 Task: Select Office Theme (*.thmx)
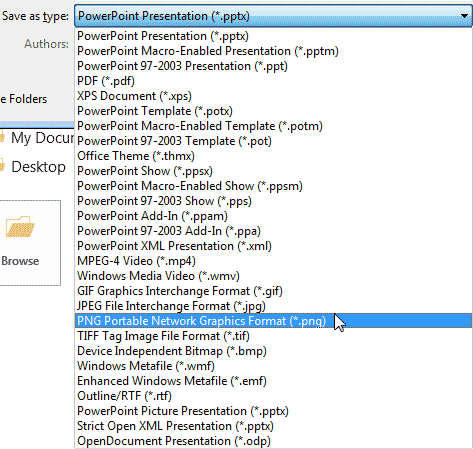click(x=273, y=156)
